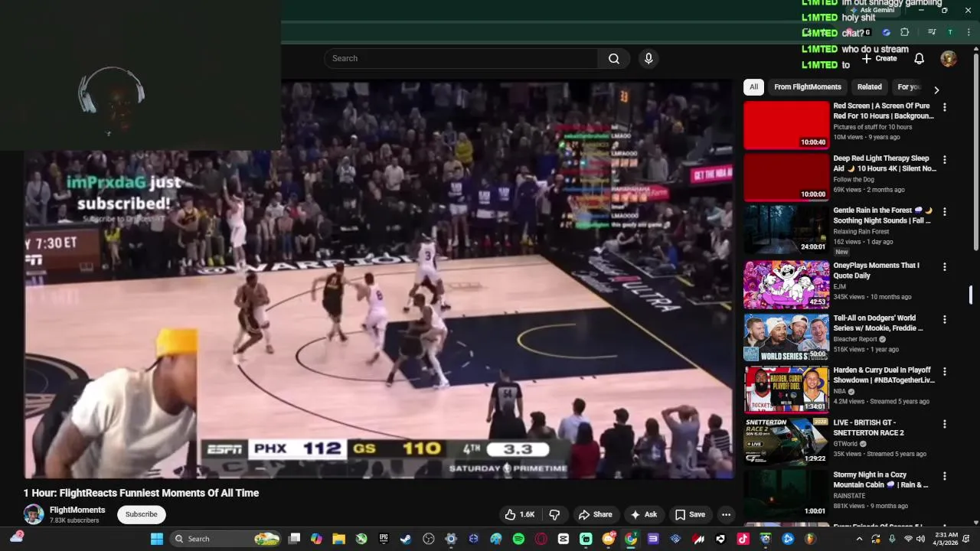Open YouTube notifications bell

click(920, 58)
